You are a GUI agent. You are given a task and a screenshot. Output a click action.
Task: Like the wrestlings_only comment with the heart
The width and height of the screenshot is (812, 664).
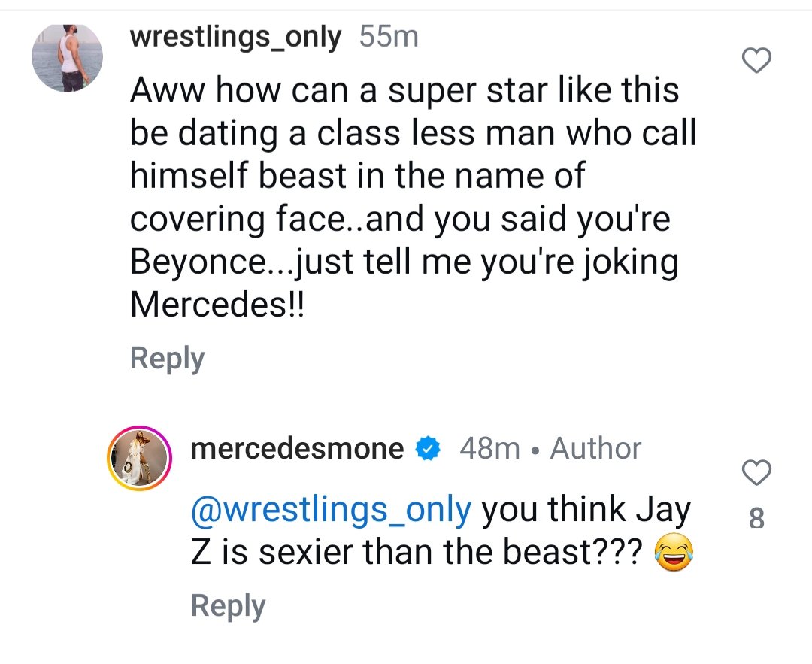756,61
